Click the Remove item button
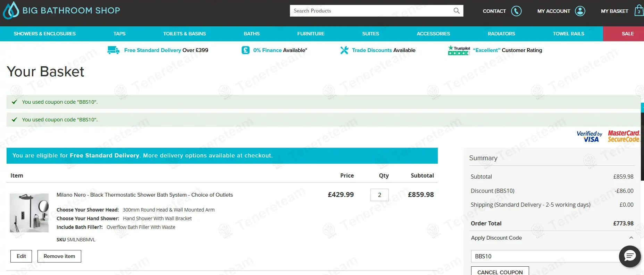Viewport: 644px width, 275px height. 59,256
